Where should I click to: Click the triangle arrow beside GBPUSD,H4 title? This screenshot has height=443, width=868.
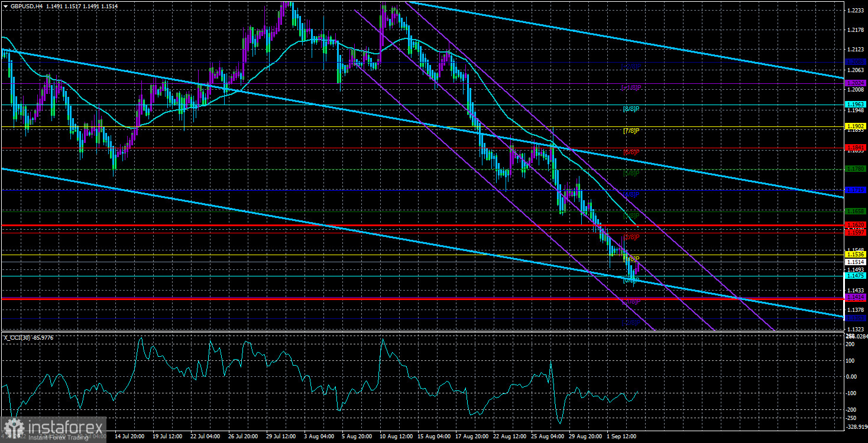pyautogui.click(x=5, y=5)
